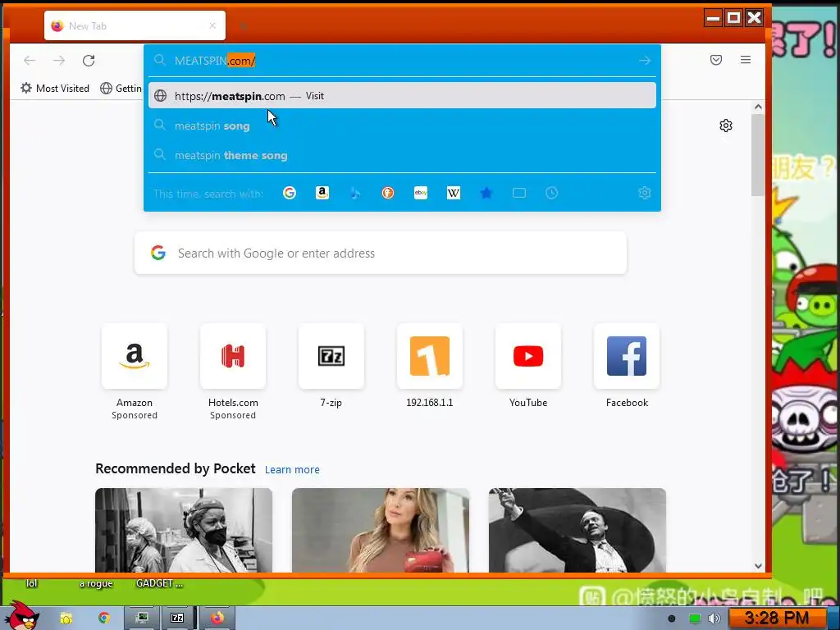This screenshot has width=840, height=630.
Task: Switch to 7-Zip taskbar button
Action: 177,619
